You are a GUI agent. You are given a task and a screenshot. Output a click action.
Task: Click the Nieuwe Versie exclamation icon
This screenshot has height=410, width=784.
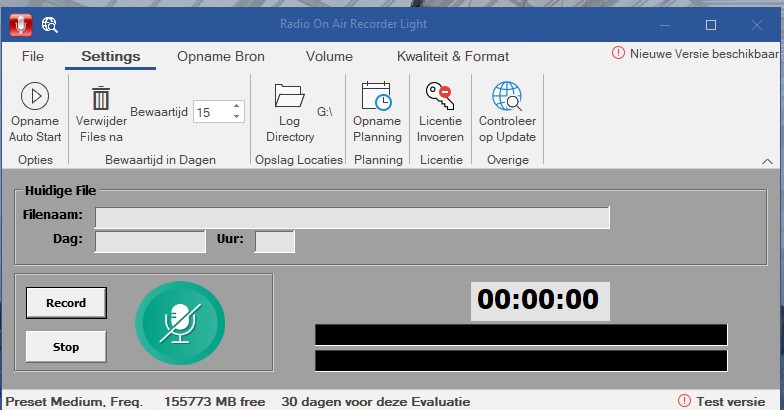click(618, 53)
